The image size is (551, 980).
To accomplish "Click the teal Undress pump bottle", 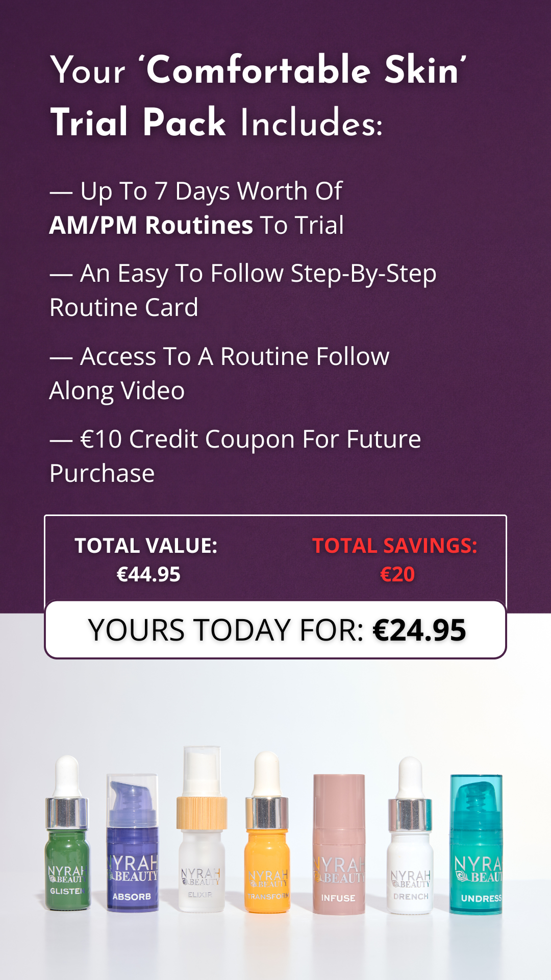I will click(x=476, y=847).
